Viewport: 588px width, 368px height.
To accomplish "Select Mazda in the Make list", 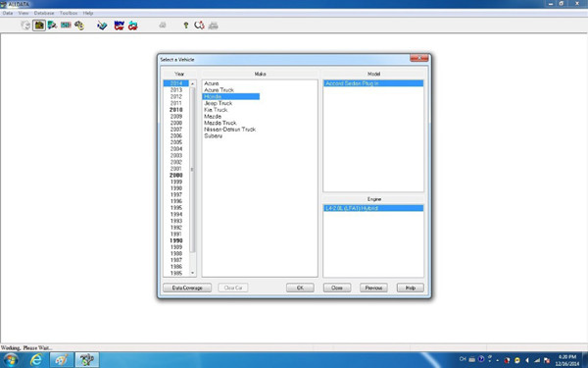I will pyautogui.click(x=213, y=117).
